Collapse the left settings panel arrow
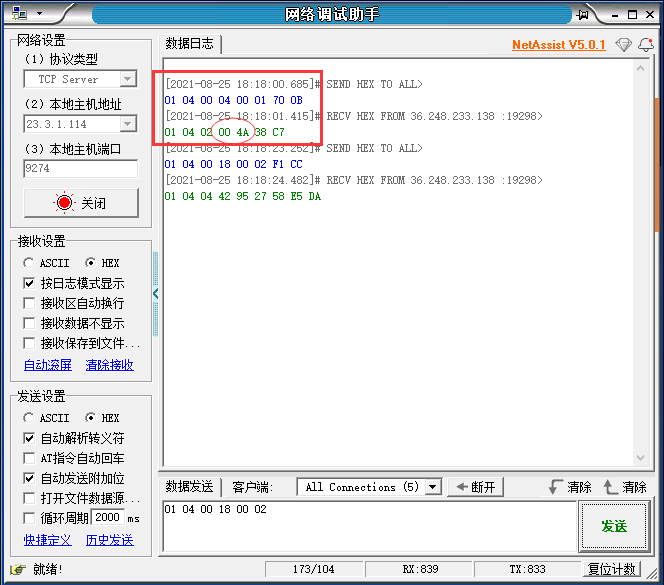 coord(155,294)
